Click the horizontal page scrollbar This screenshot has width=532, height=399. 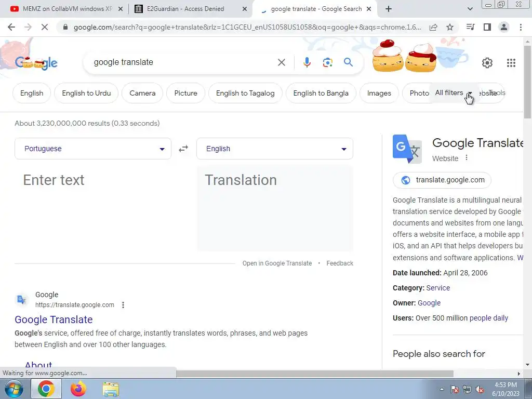(x=315, y=374)
